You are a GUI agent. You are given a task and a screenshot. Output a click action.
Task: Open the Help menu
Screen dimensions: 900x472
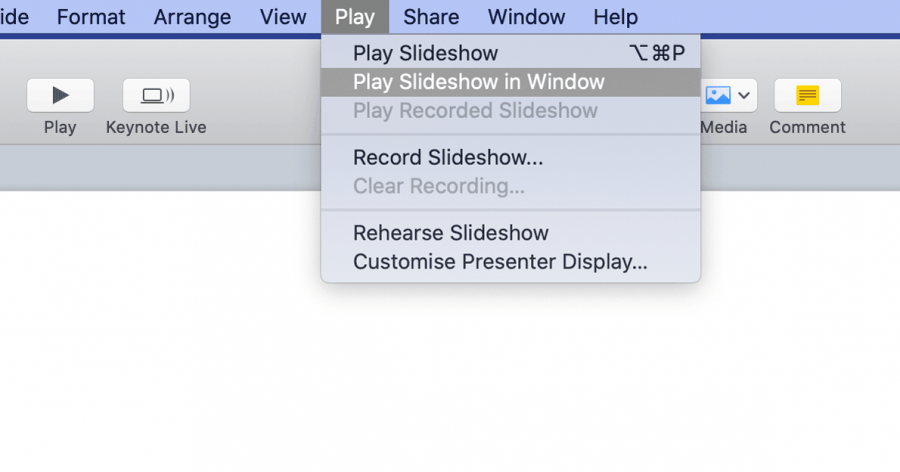click(615, 17)
